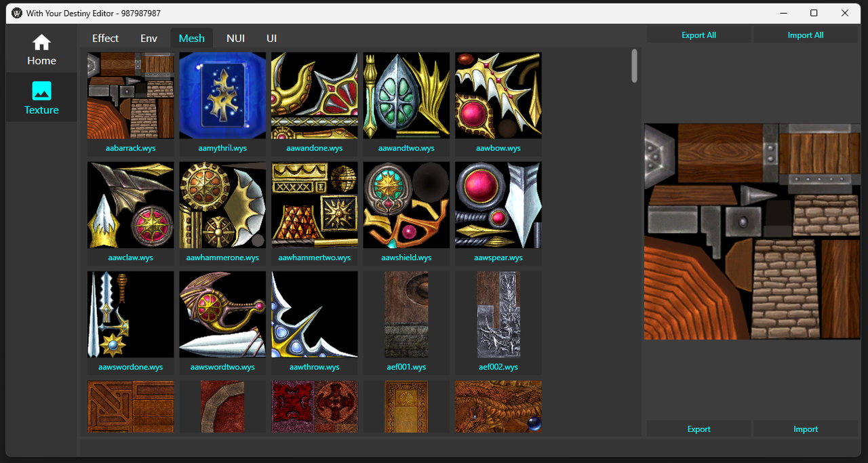Select the aawhammerone.wys thumbnail
Screen dimensions: 868x463
(x=222, y=205)
